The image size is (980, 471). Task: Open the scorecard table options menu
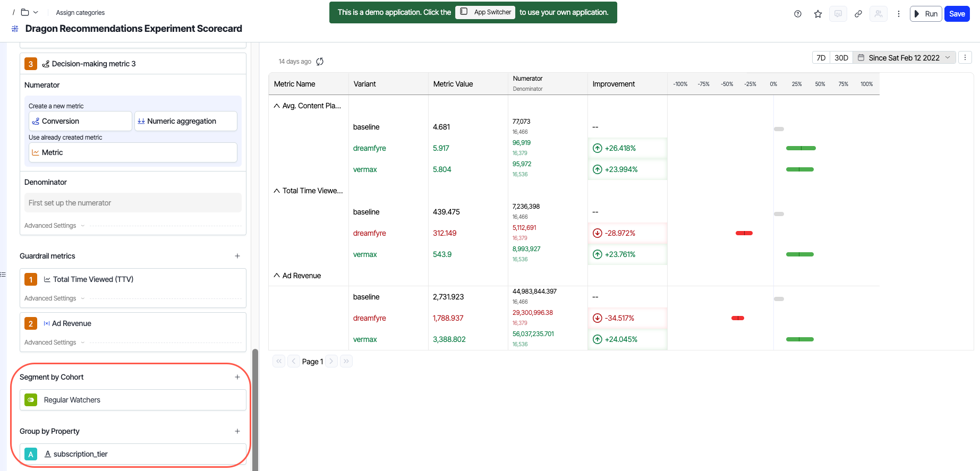[x=965, y=57]
